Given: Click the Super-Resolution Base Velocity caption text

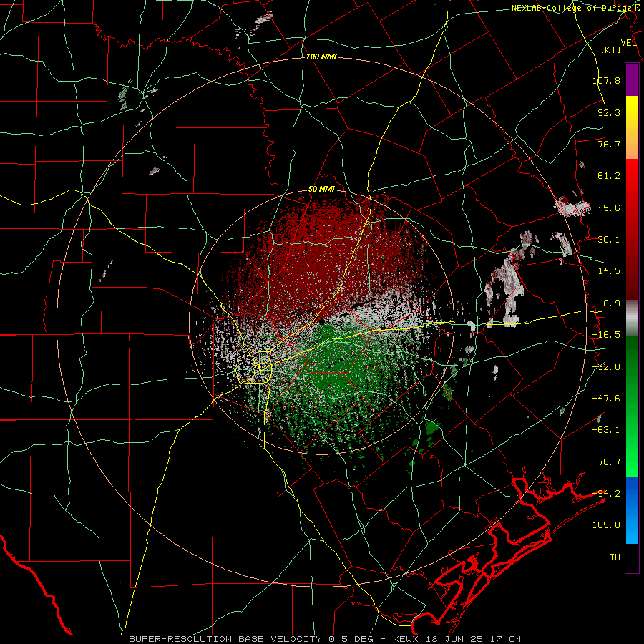Looking at the screenshot, I should [326, 639].
